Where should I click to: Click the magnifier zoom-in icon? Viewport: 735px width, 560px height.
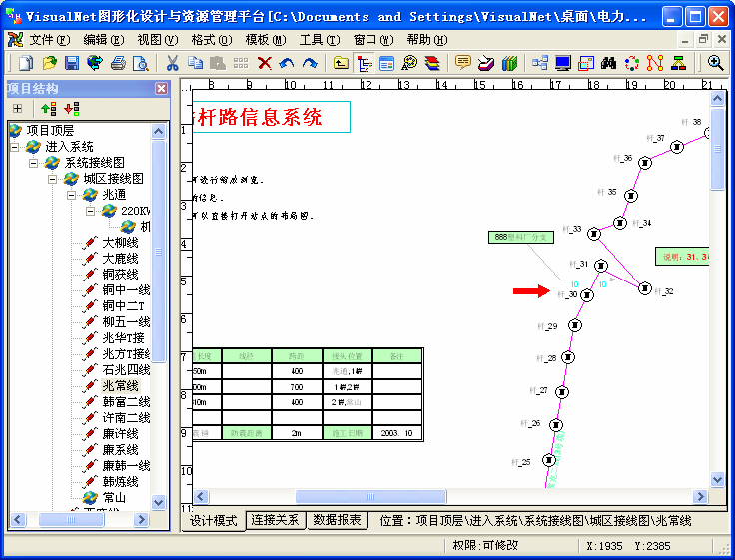tap(716, 63)
